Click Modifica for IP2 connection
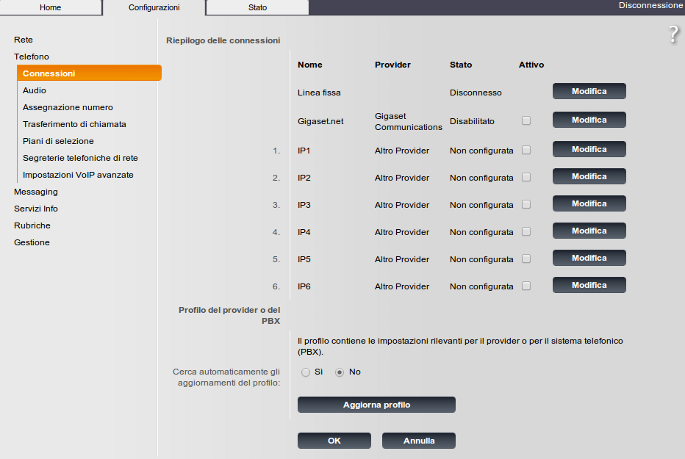 tap(589, 176)
